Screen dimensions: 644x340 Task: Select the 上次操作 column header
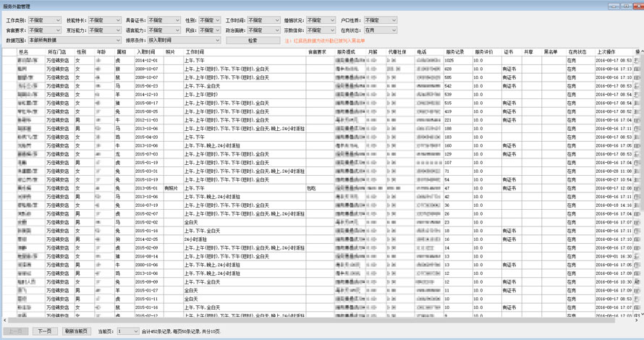tap(606, 52)
